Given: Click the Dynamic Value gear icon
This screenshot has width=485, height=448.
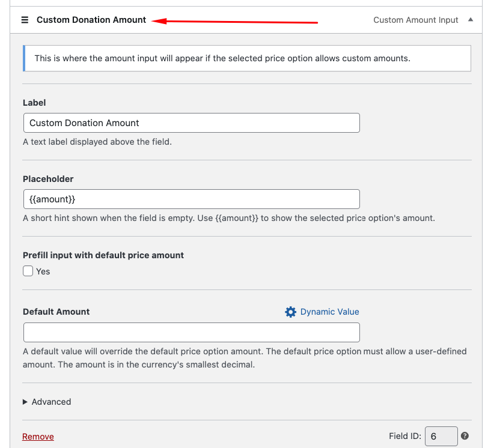Looking at the screenshot, I should point(290,312).
